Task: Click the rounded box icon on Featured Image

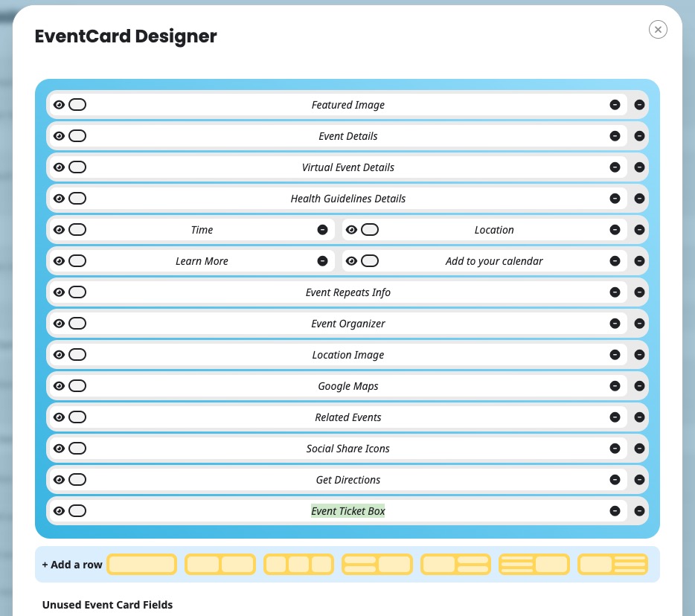Action: point(77,105)
